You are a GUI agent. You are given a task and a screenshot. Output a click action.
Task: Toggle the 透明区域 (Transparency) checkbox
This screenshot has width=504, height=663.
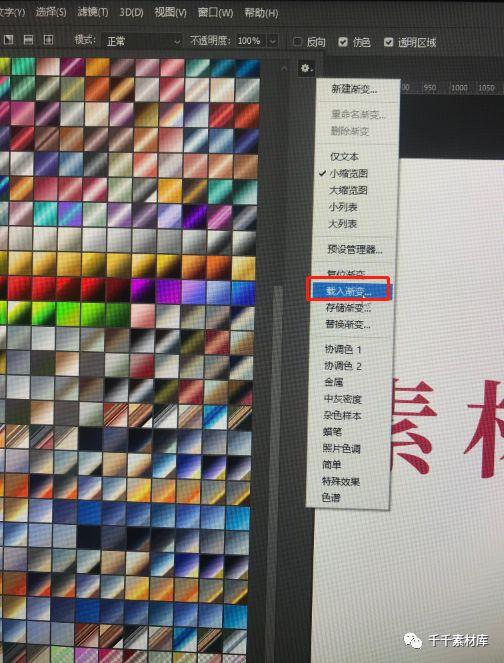coord(389,42)
